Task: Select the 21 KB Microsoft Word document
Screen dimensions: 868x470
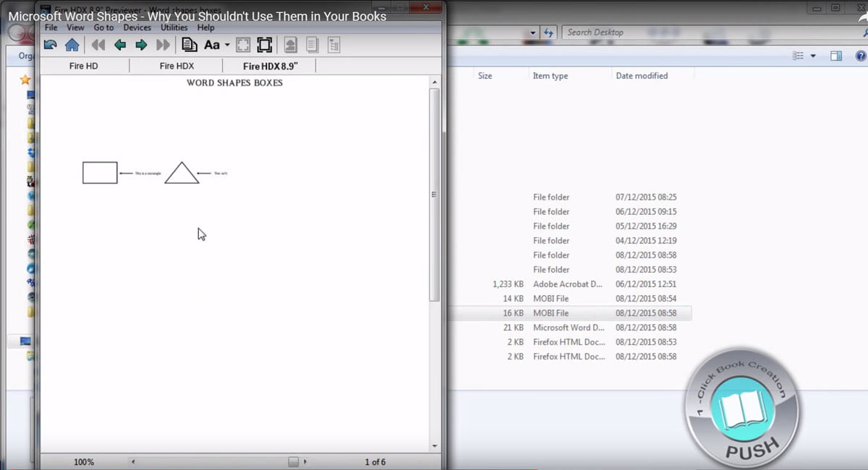Action: pyautogui.click(x=570, y=328)
